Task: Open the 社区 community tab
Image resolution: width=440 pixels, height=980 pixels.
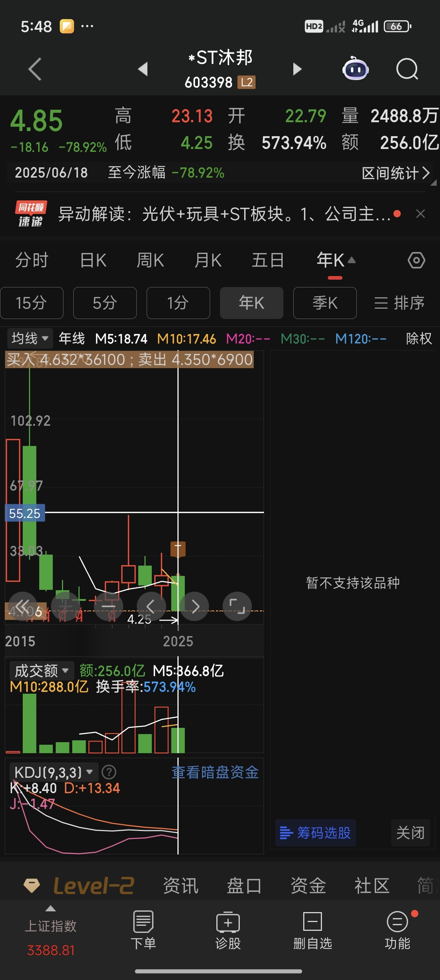Action: point(372,886)
